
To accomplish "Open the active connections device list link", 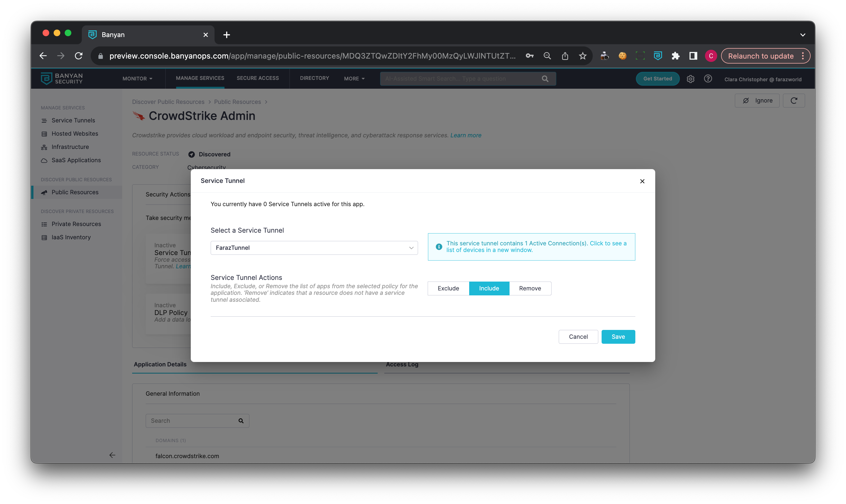I will (536, 246).
